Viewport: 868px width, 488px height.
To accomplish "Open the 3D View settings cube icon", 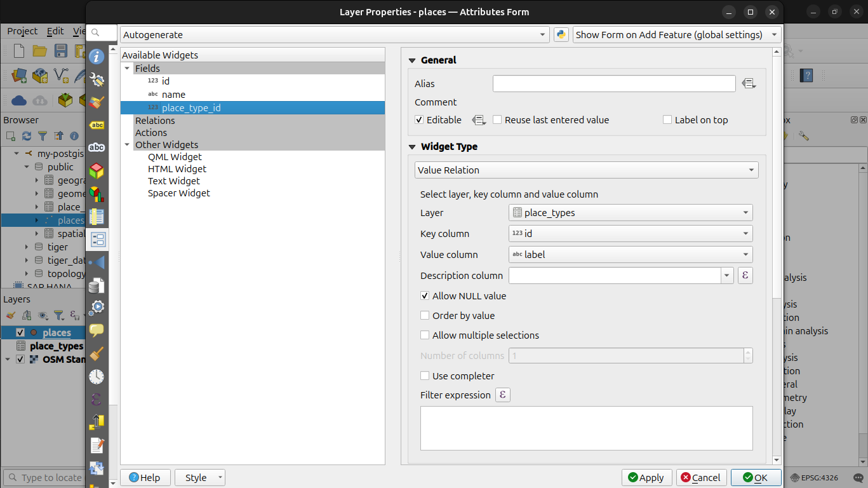I will pyautogui.click(x=97, y=170).
